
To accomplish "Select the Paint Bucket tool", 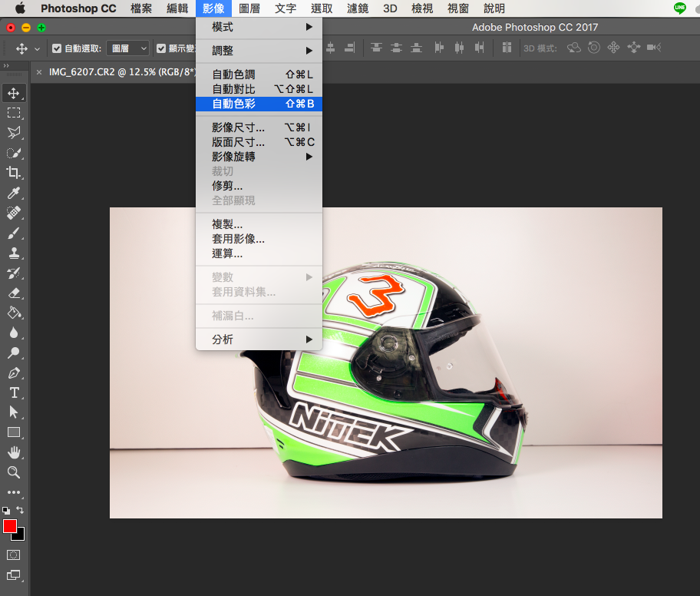I will click(x=13, y=313).
